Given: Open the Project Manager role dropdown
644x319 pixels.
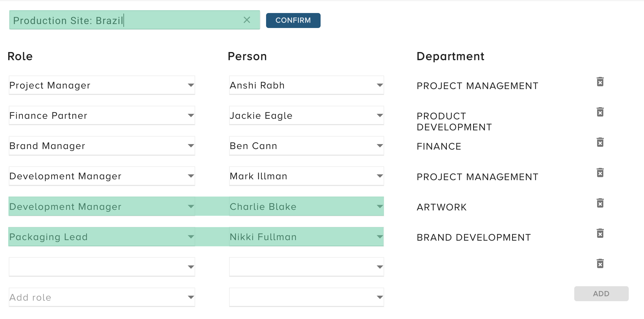Looking at the screenshot, I should point(191,85).
